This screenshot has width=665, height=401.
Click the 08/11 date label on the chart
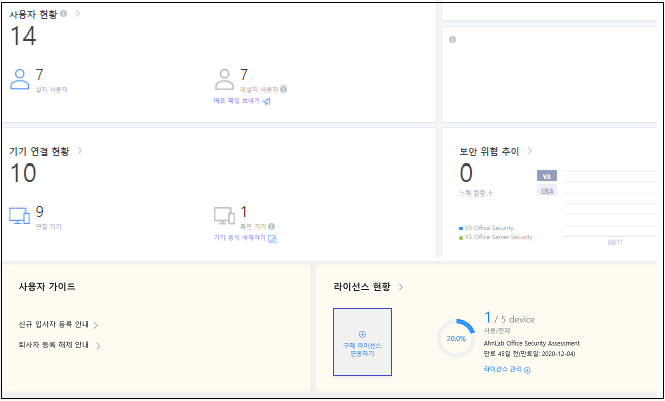(x=615, y=242)
